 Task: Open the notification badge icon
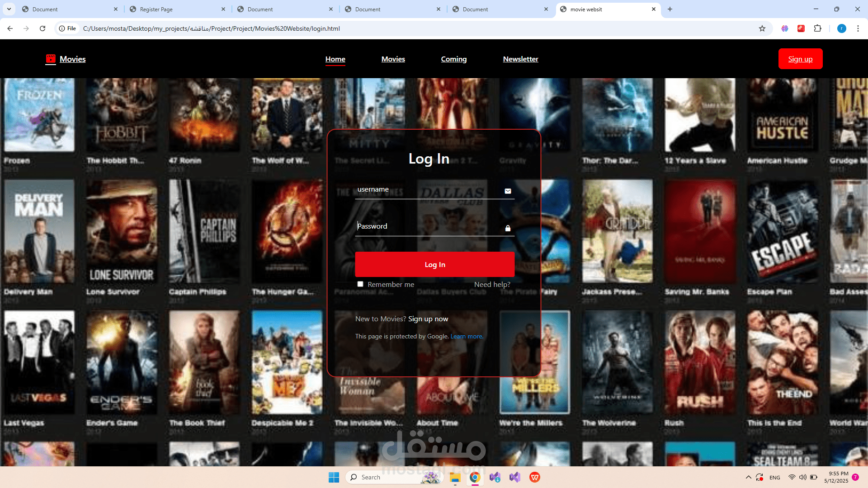855,477
